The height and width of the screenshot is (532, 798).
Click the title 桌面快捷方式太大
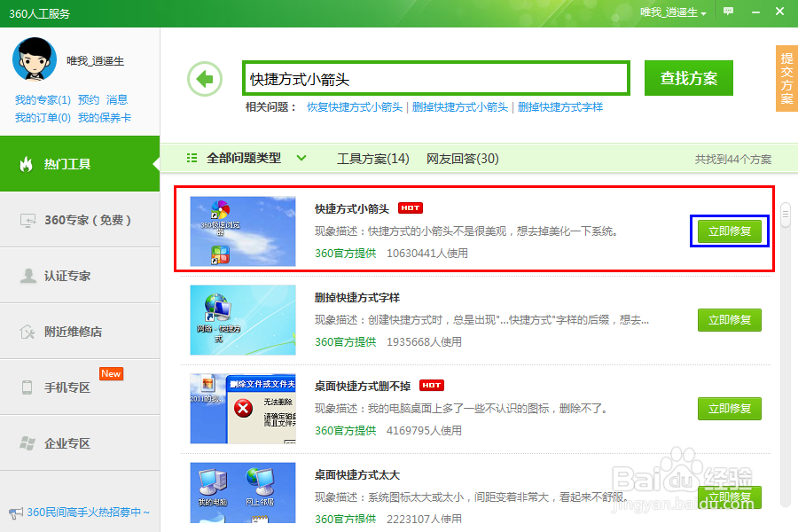[357, 474]
